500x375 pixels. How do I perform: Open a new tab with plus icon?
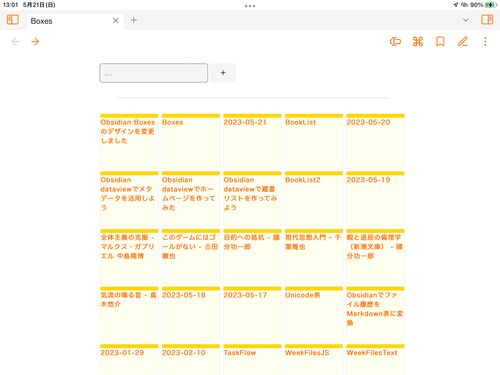[134, 20]
